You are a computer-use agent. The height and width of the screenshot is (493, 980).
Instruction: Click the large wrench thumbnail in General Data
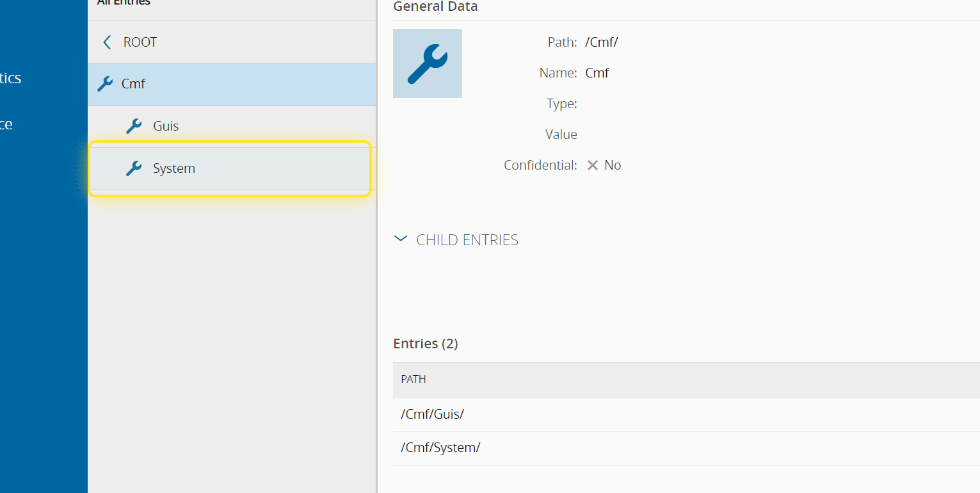[x=428, y=63]
